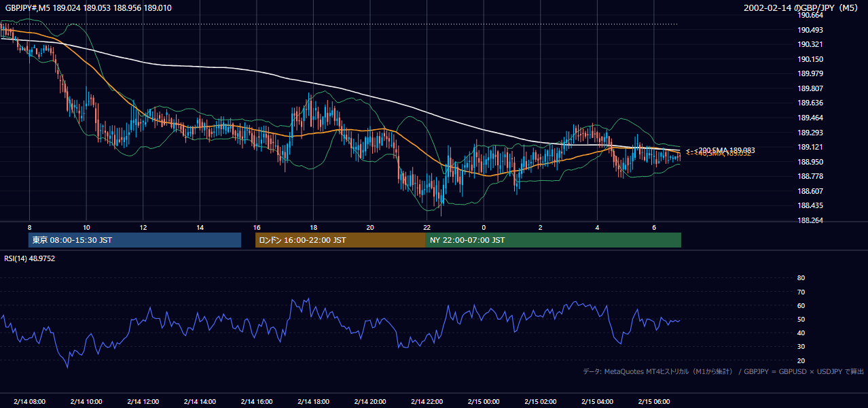Click the 2/14 10:00 bottom time label
The image size is (868, 408).
(x=86, y=401)
